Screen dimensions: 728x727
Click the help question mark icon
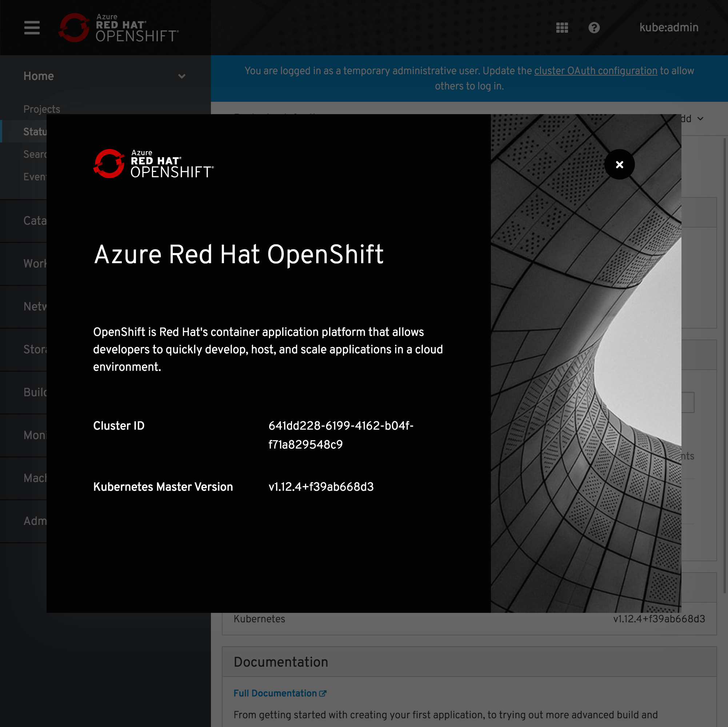click(594, 28)
